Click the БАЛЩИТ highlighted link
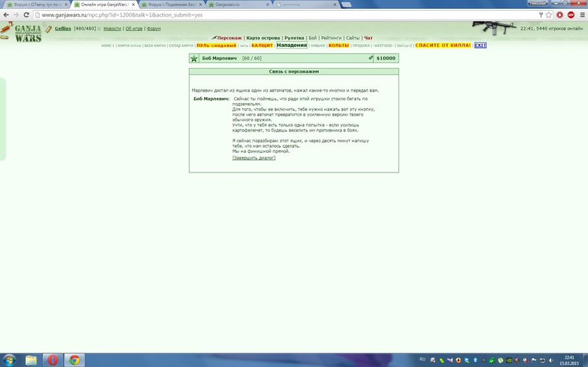This screenshot has width=588, height=367. [262, 45]
